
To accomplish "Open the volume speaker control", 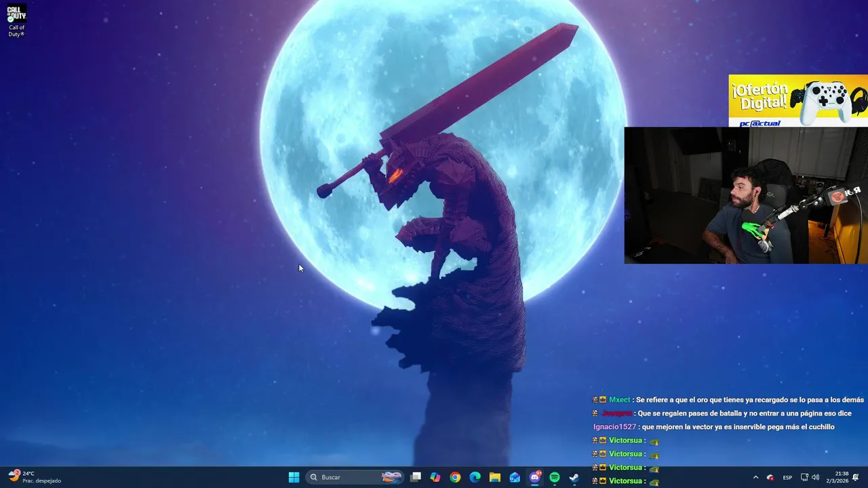I will [815, 477].
